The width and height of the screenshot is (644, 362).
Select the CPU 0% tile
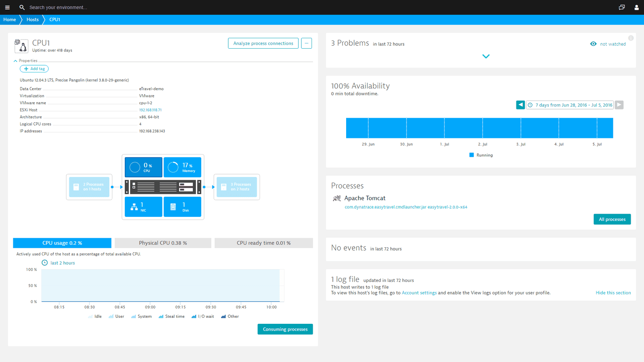pyautogui.click(x=143, y=167)
